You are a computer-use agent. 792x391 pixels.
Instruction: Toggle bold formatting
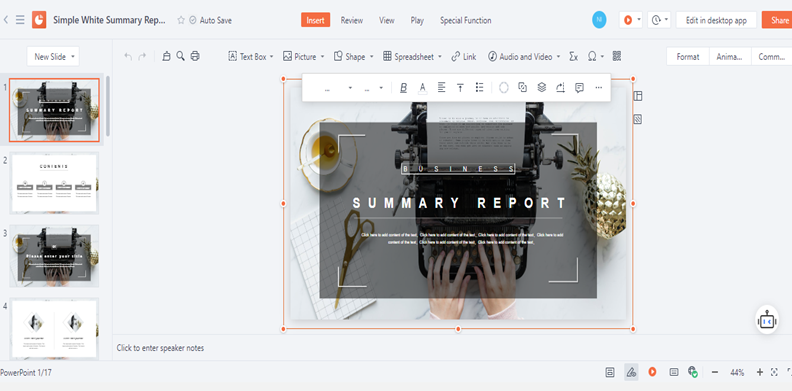pyautogui.click(x=404, y=88)
